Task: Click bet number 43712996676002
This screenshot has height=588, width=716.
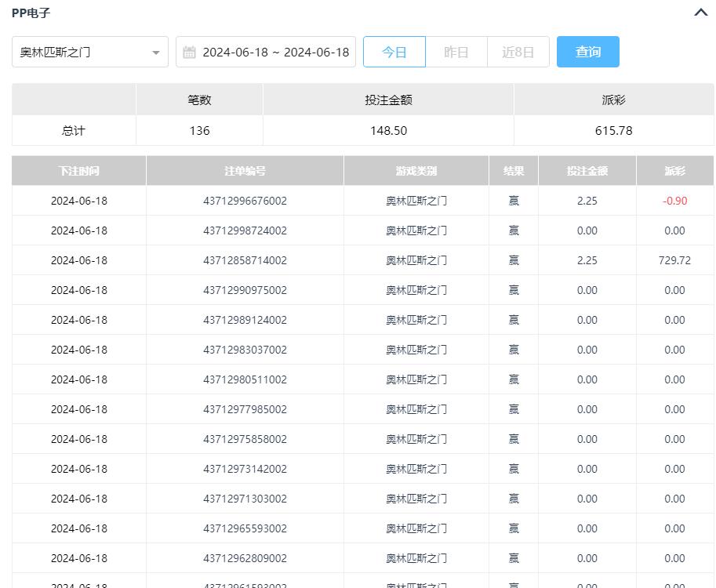Action: point(245,201)
